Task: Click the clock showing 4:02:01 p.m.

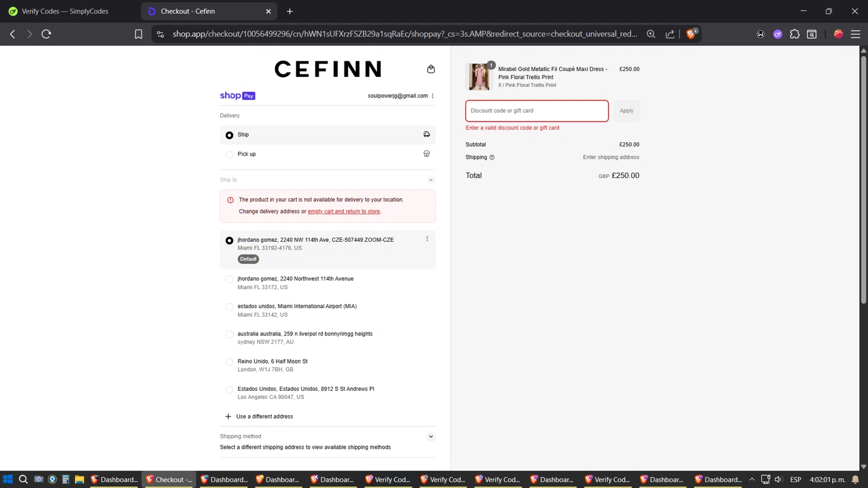Action: click(827, 479)
